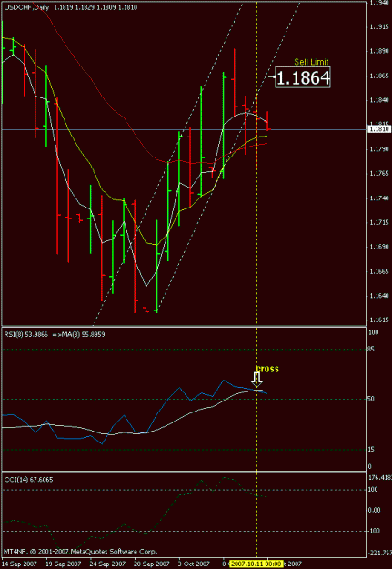Screen dimensions: 392x569
Task: Click the 1.1790 price scale label
Action: click(380, 149)
